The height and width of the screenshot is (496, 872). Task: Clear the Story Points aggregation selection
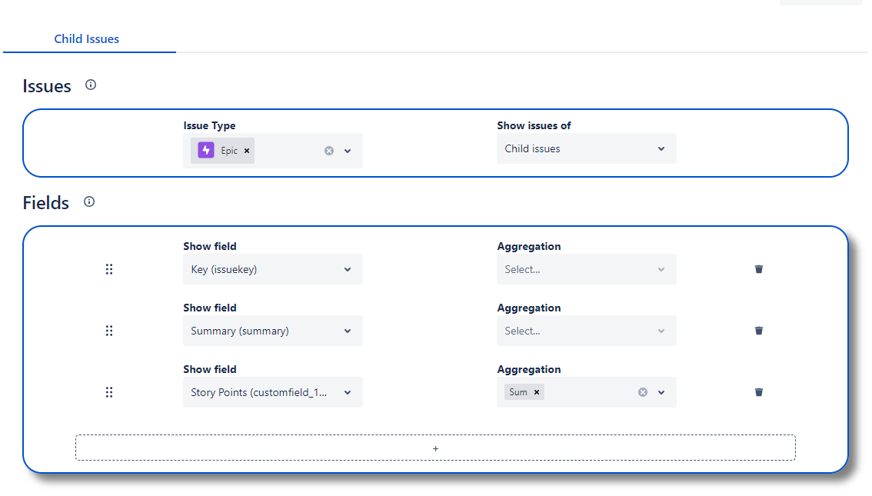coord(642,392)
